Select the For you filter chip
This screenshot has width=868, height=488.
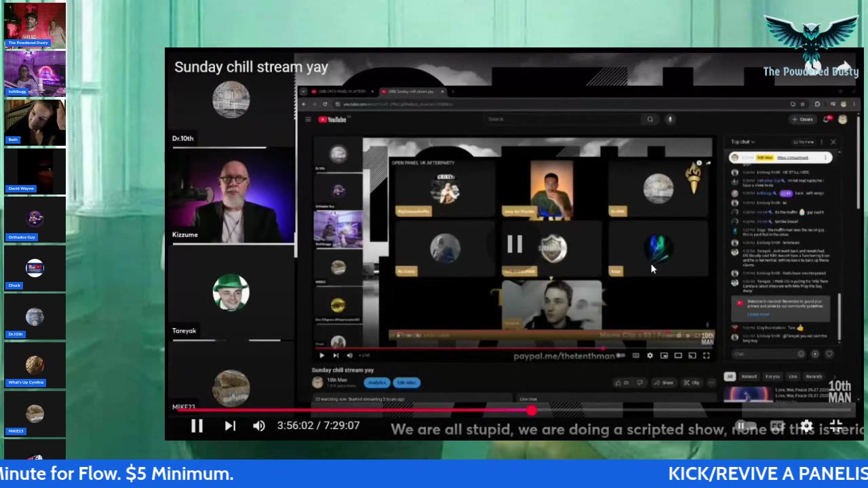point(772,376)
